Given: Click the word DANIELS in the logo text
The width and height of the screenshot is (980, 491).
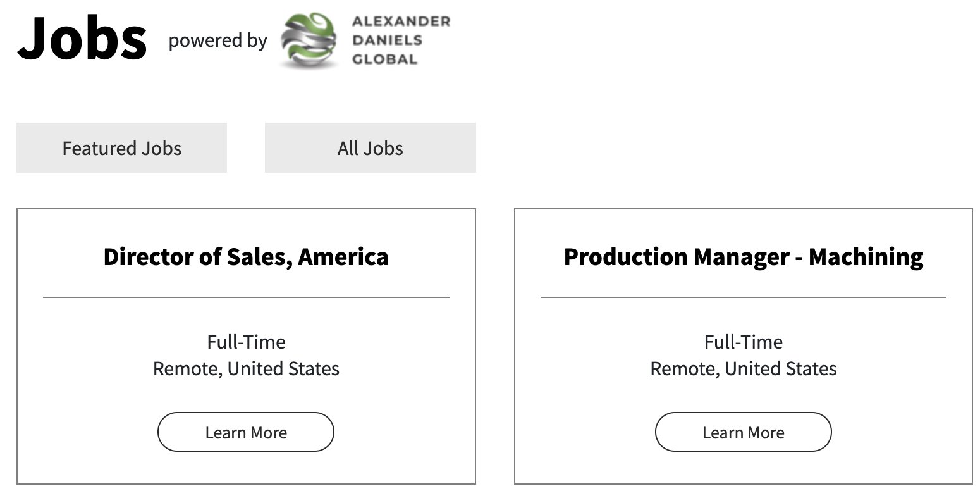Looking at the screenshot, I should [x=387, y=40].
